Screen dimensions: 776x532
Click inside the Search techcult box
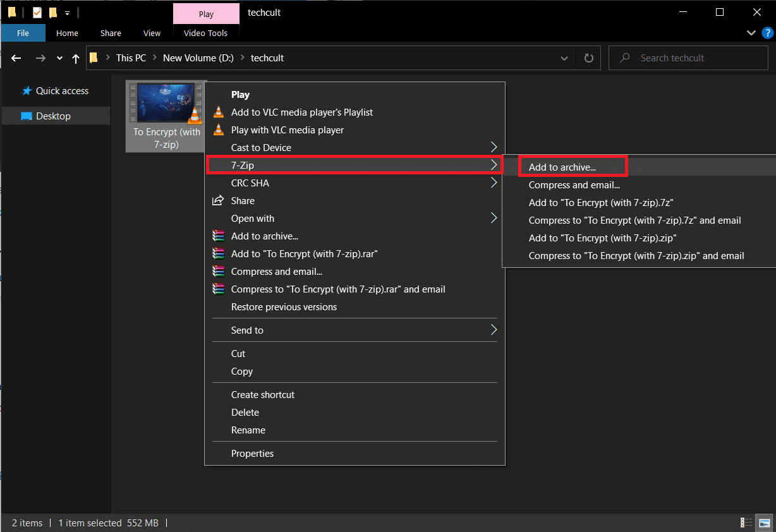click(x=688, y=57)
